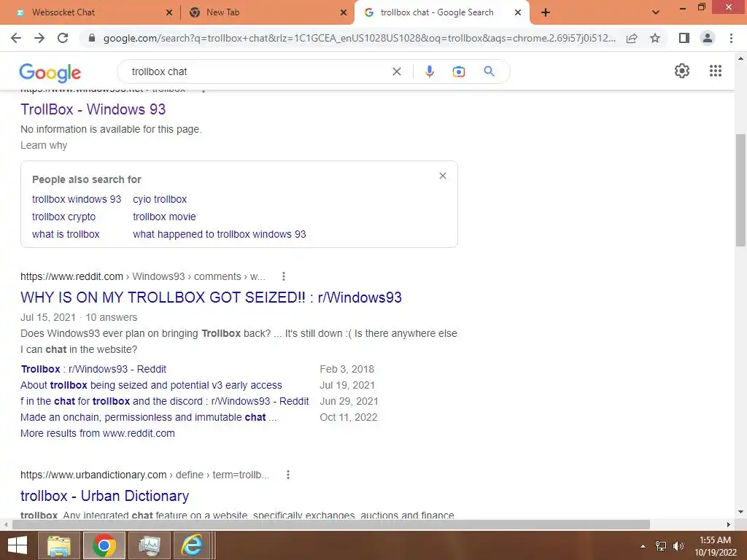Image resolution: width=747 pixels, height=560 pixels.
Task: Search for cyio trollbox
Action: pos(160,199)
